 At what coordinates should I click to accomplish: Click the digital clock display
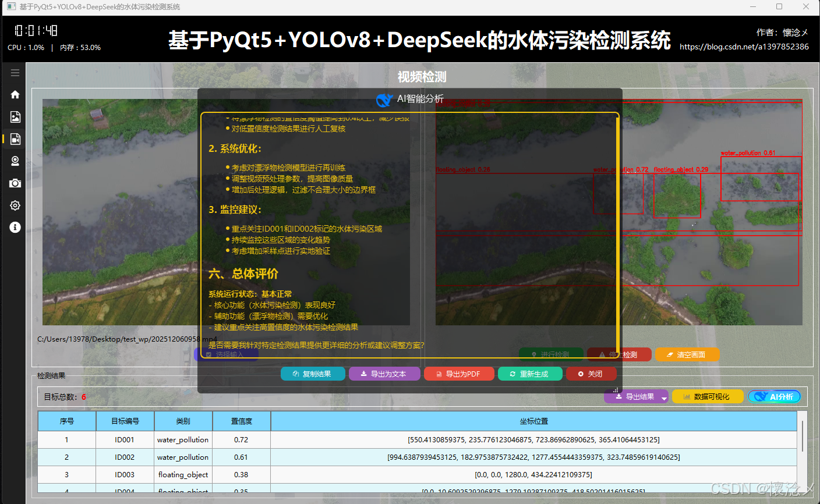tap(36, 30)
